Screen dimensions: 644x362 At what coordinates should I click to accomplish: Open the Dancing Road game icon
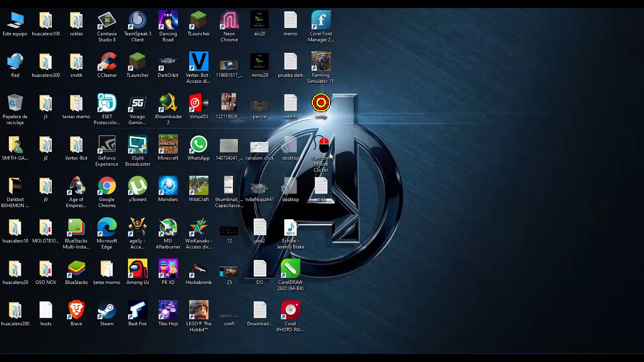tap(168, 27)
